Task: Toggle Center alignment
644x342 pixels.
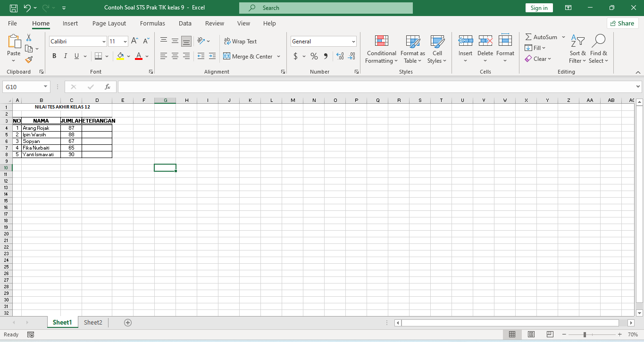Action: (x=175, y=56)
